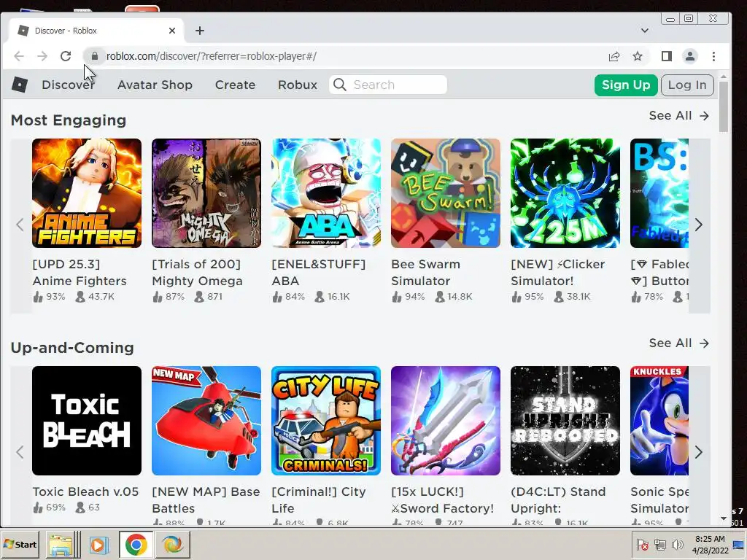
Task: Open the Stand Upright Rebooted thumbnail
Action: (x=565, y=421)
